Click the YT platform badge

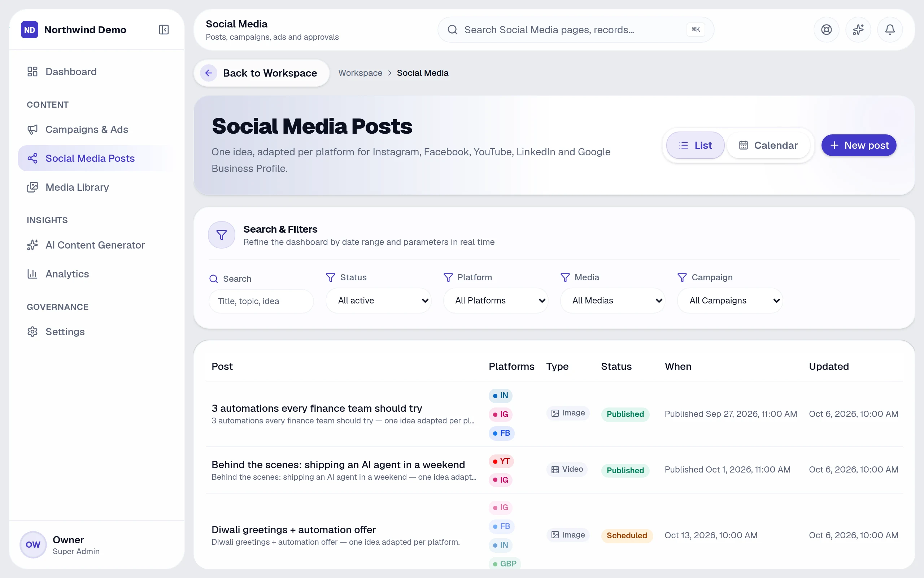point(501,461)
